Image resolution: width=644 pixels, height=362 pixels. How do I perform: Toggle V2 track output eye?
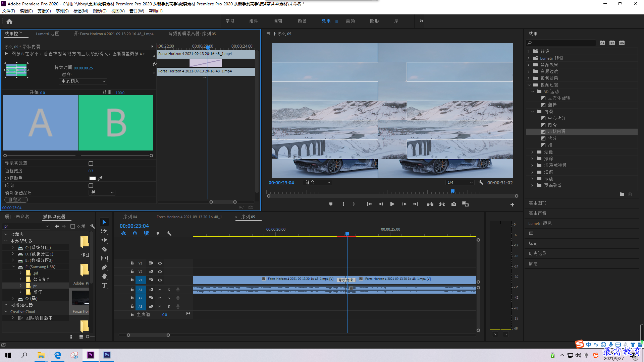(160, 271)
